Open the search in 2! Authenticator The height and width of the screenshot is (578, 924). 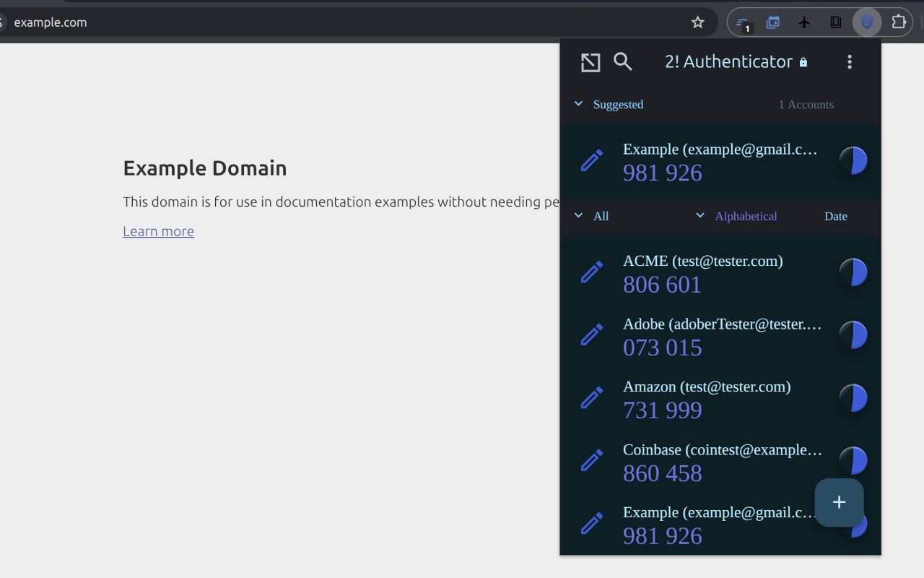[x=622, y=62]
